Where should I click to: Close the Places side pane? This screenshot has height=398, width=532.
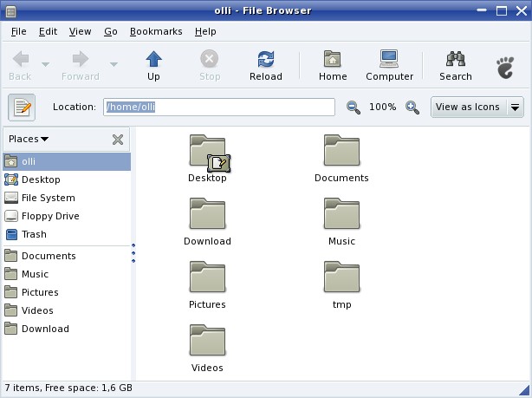tap(118, 140)
